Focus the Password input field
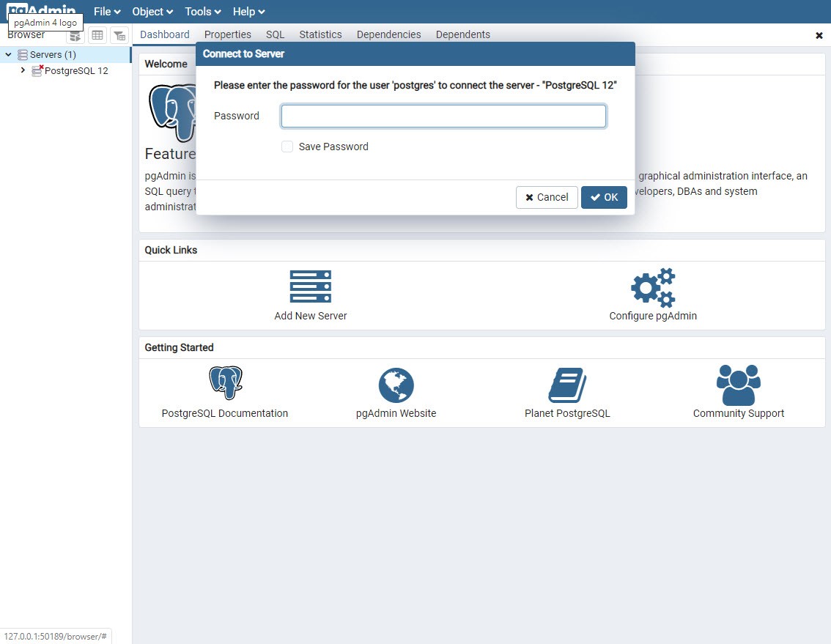This screenshot has width=831, height=644. pyautogui.click(x=443, y=116)
